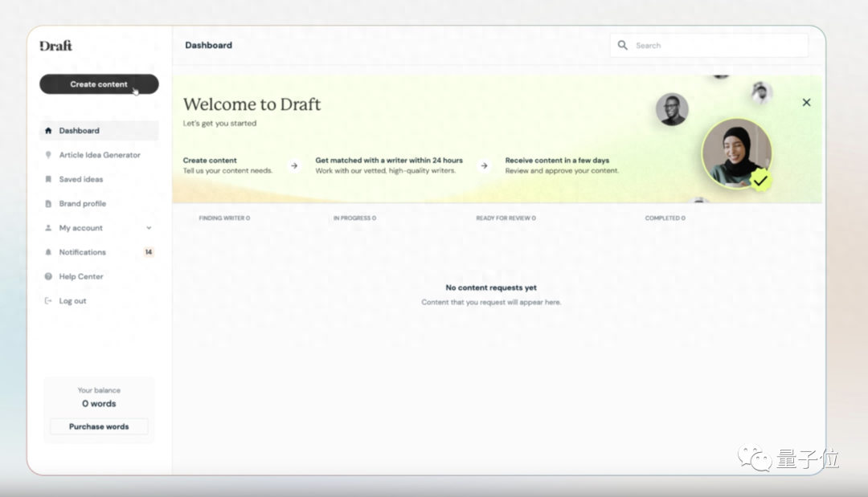Click the My account person icon

click(x=48, y=228)
